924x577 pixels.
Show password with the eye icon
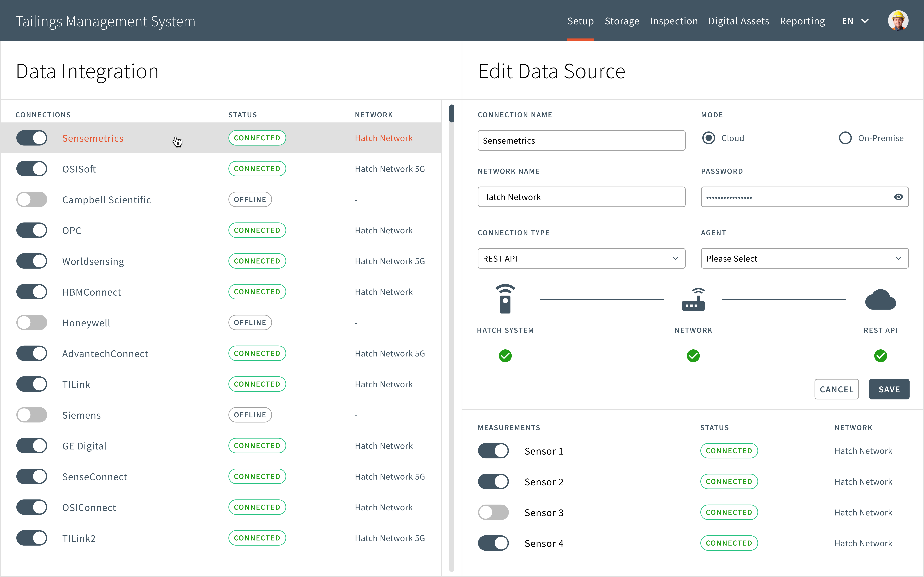tap(898, 197)
